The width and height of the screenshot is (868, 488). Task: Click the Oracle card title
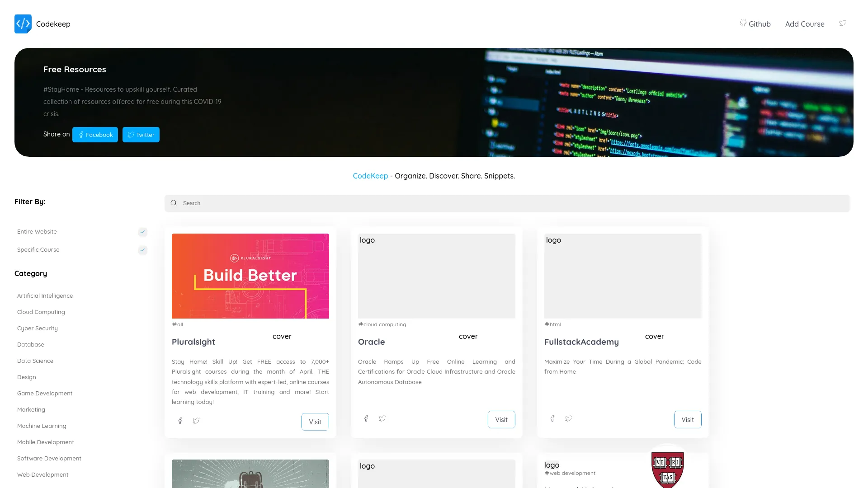point(372,342)
